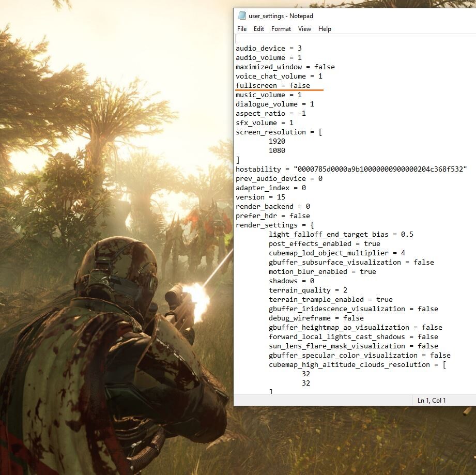Viewport: 476px width, 475px height.
Task: Click the 'voice_chat_volume = 1' line
Action: pyautogui.click(x=279, y=76)
